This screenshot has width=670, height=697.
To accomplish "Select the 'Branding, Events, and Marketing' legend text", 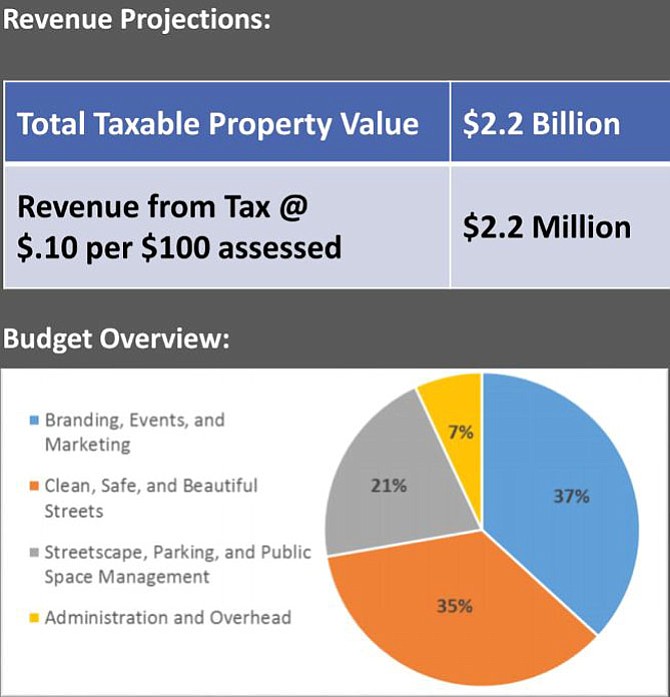I will click(x=134, y=432).
